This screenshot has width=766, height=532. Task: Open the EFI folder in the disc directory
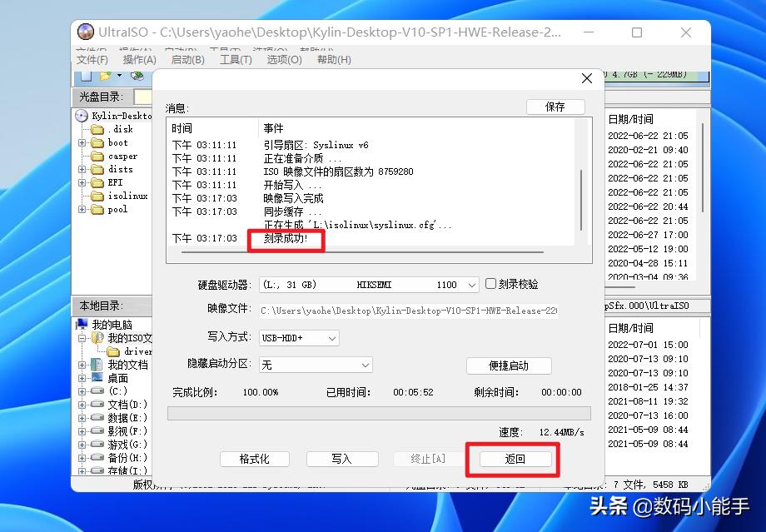pyautogui.click(x=98, y=182)
